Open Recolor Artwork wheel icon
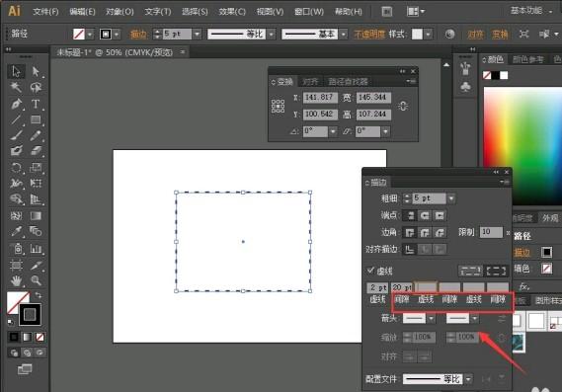The image size is (562, 392). point(449,34)
